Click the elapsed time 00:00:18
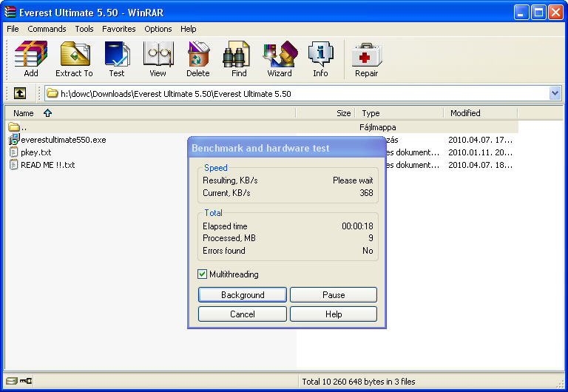 point(357,226)
